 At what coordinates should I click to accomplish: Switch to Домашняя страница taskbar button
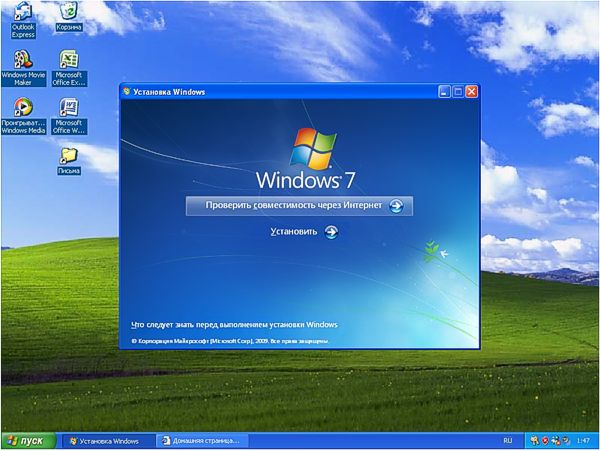coord(203,441)
